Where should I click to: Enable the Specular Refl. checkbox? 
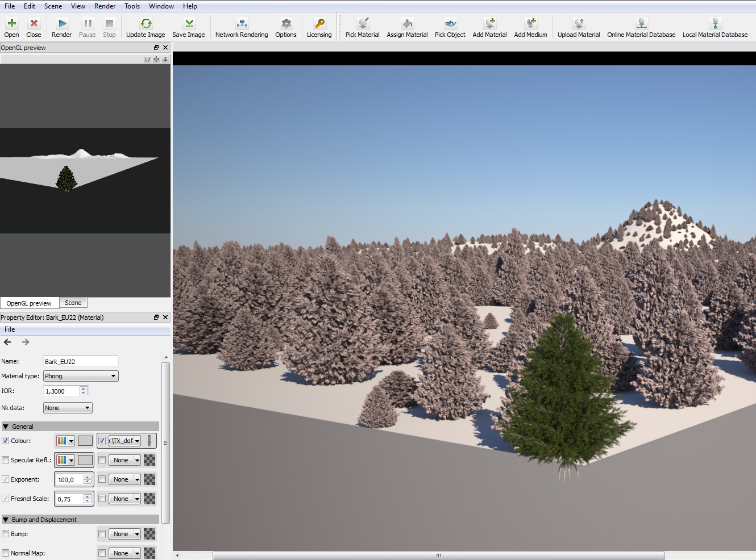(6, 460)
